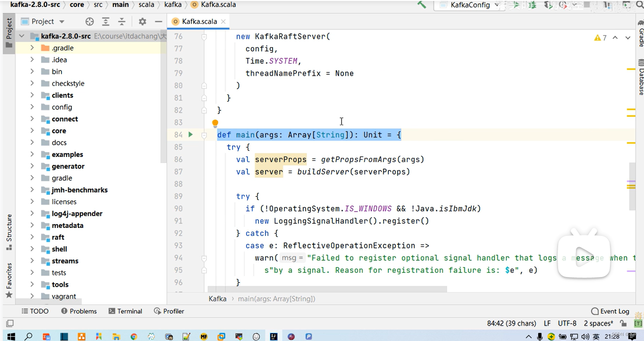The image size is (644, 341).
Task: Click the 'core' breadcrumb in navigation bar
Action: [x=77, y=5]
